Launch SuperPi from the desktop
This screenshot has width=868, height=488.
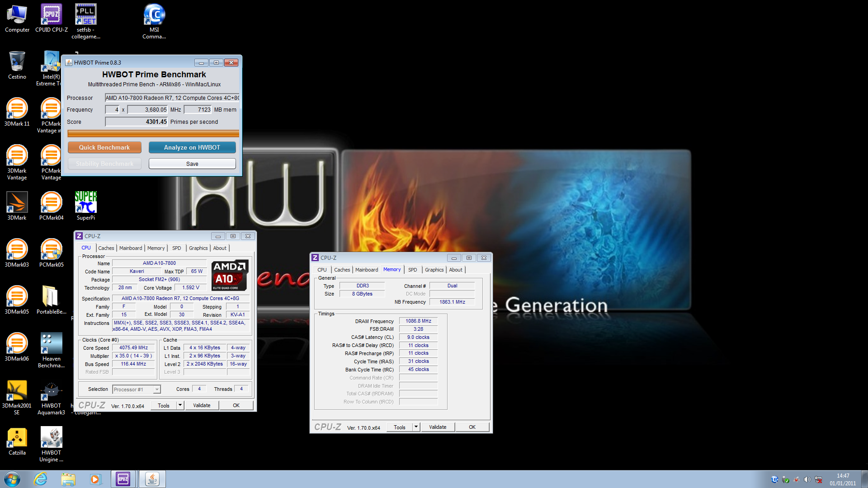pyautogui.click(x=86, y=207)
